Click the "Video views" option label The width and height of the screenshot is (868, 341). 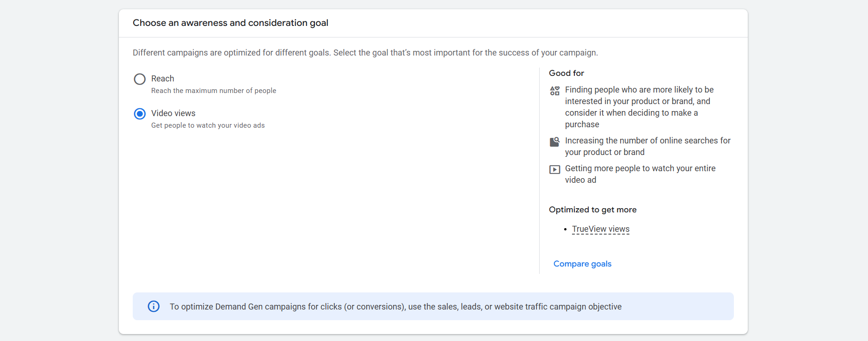coord(173,113)
